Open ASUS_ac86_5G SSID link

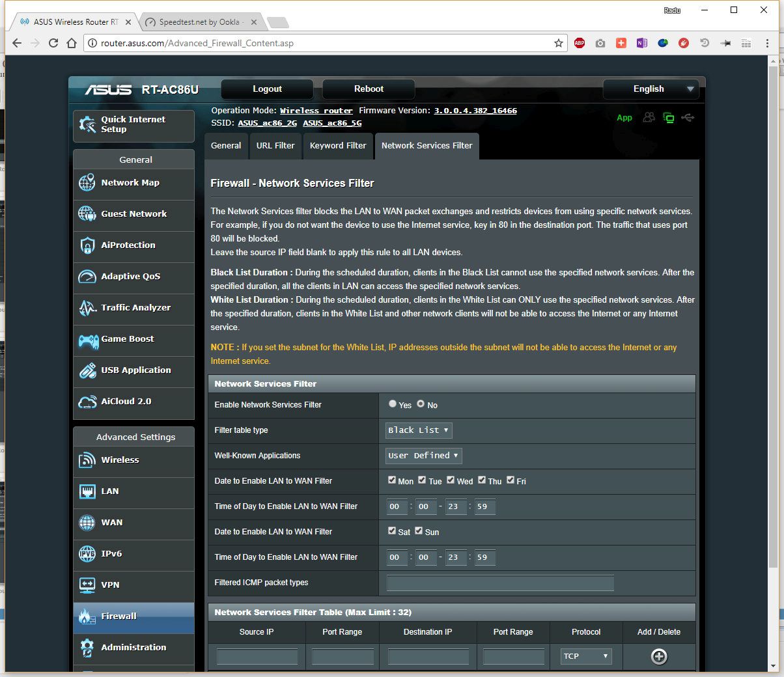click(332, 123)
